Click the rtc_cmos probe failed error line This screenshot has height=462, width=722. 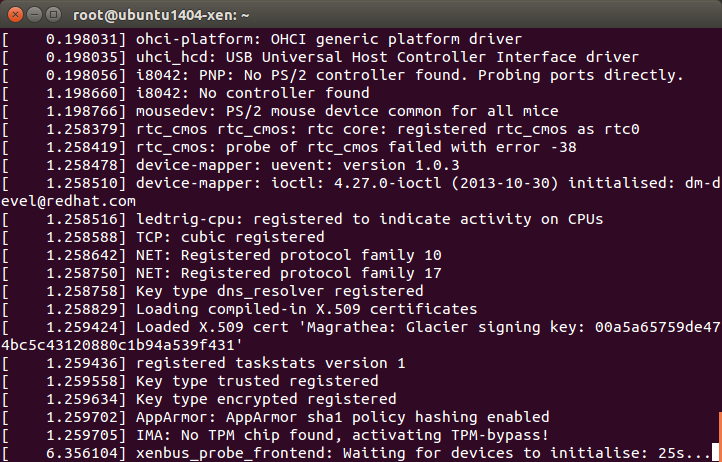tap(289, 147)
